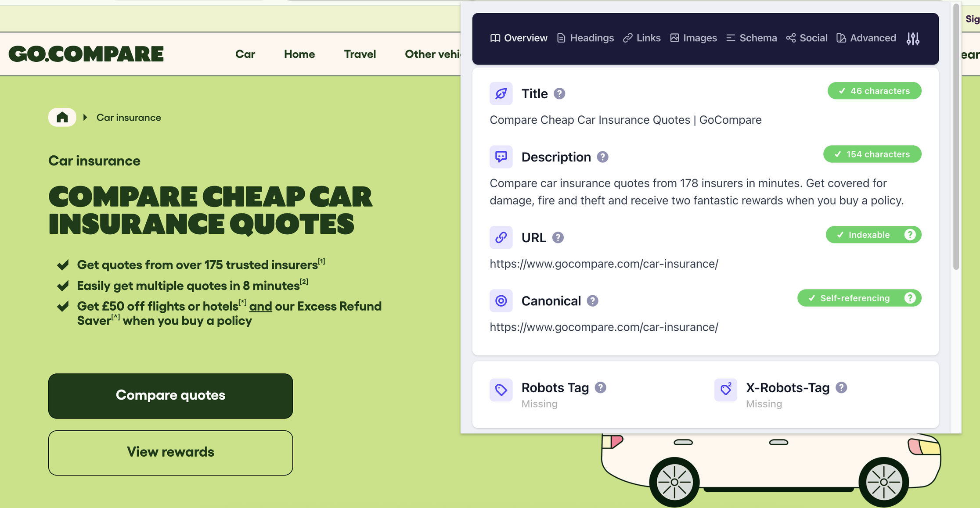The height and width of the screenshot is (508, 980).
Task: Switch to the Headings tab
Action: (585, 38)
